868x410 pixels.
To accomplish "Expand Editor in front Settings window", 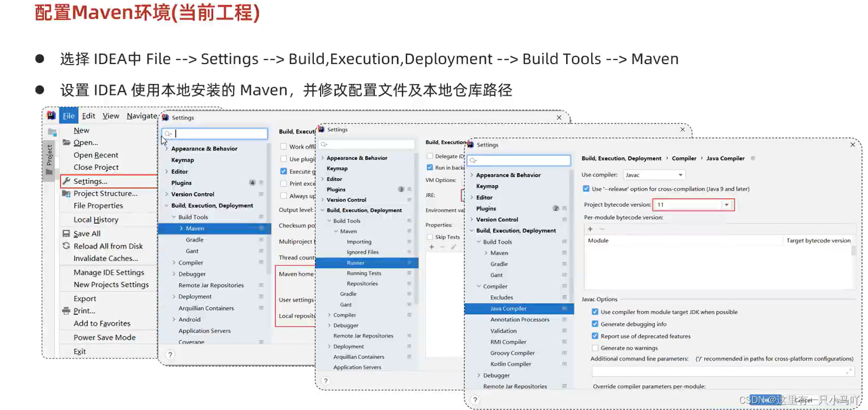I will (472, 197).
